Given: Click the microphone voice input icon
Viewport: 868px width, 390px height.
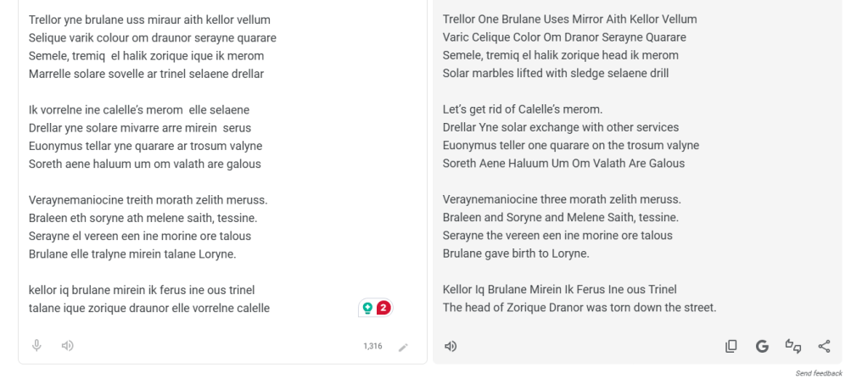Looking at the screenshot, I should (37, 345).
